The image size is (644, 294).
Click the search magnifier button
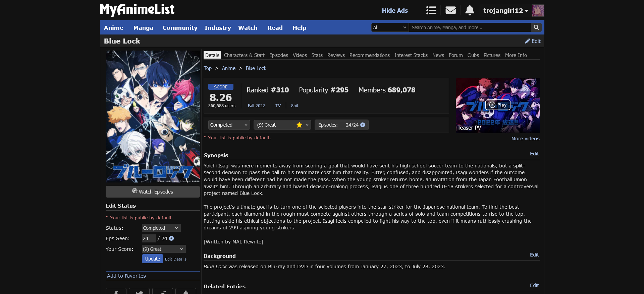coord(536,27)
